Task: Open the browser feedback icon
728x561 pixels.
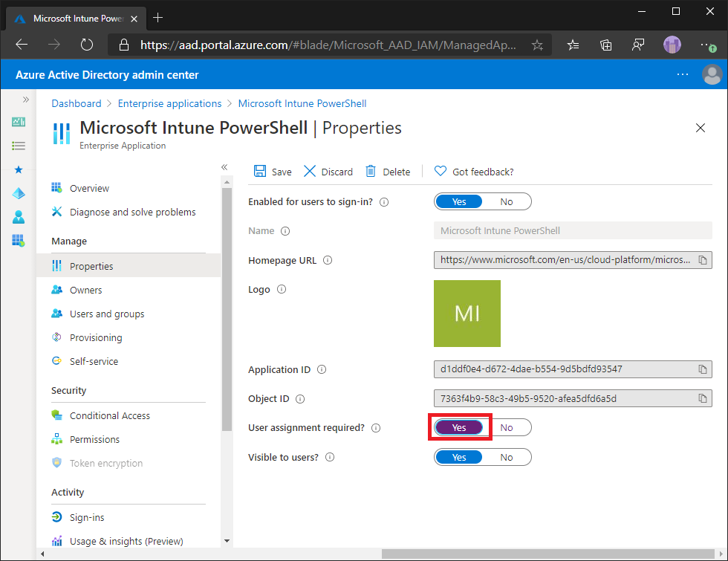Action: point(638,45)
